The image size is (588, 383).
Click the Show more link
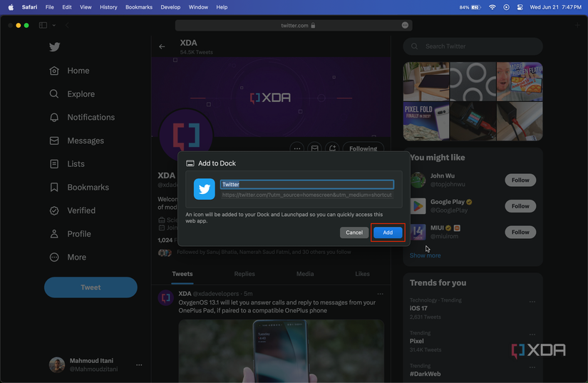pyautogui.click(x=425, y=255)
